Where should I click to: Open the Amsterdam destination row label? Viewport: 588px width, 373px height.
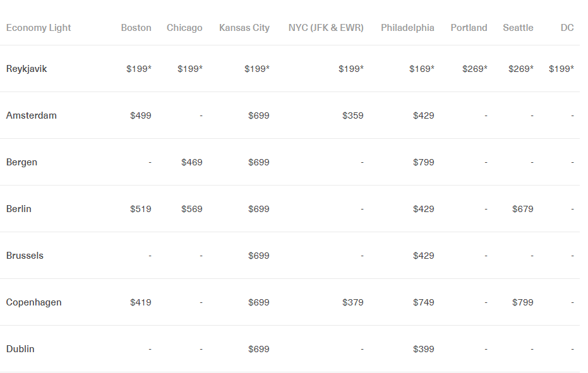[32, 115]
